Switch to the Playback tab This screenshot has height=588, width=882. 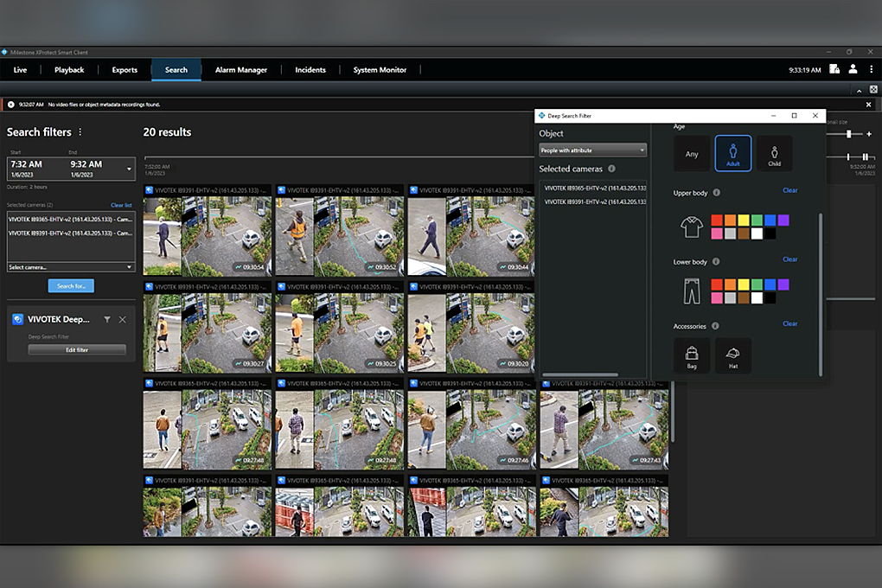69,70
